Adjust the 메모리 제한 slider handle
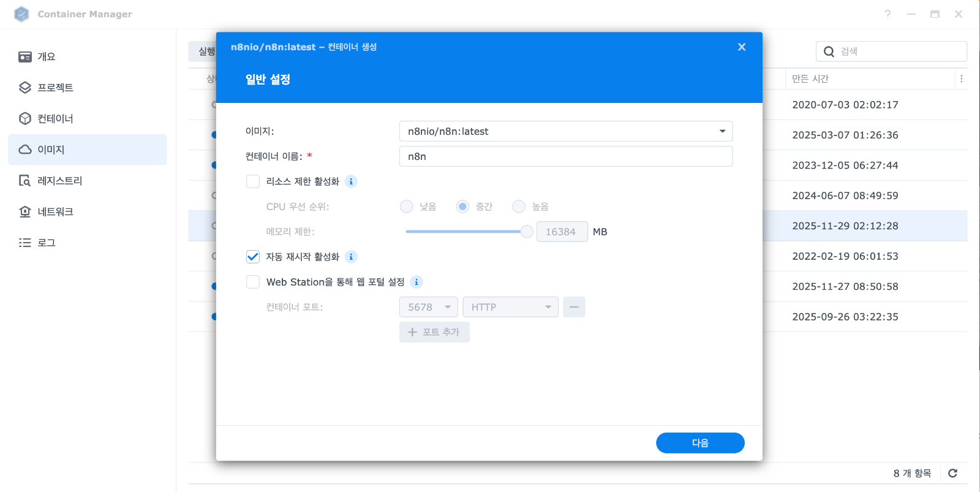Screen dimensions: 980x492 [527, 232]
